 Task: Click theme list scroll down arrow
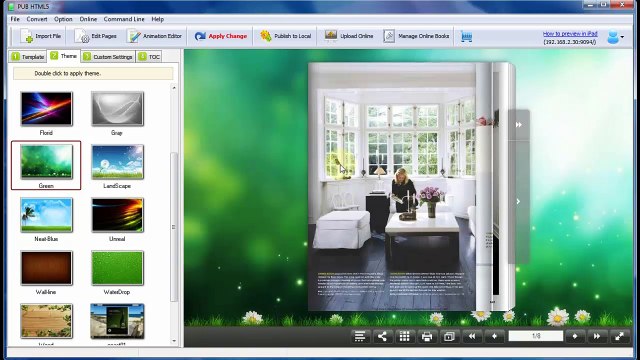coord(174,341)
